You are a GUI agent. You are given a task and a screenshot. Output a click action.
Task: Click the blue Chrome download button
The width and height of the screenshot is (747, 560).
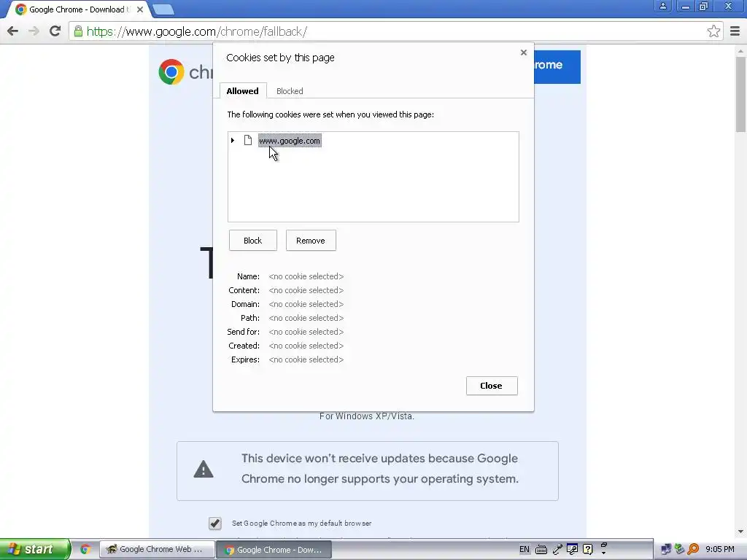pos(557,66)
